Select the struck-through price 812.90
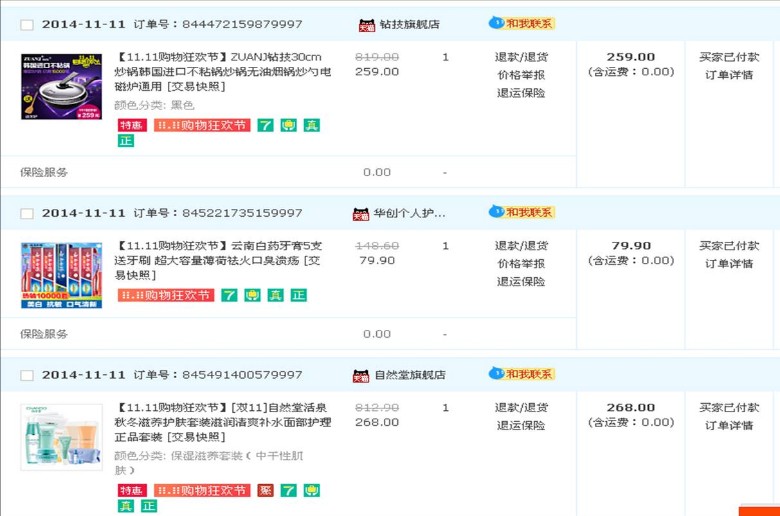Viewport: 780px width, 516px height. pyautogui.click(x=377, y=407)
